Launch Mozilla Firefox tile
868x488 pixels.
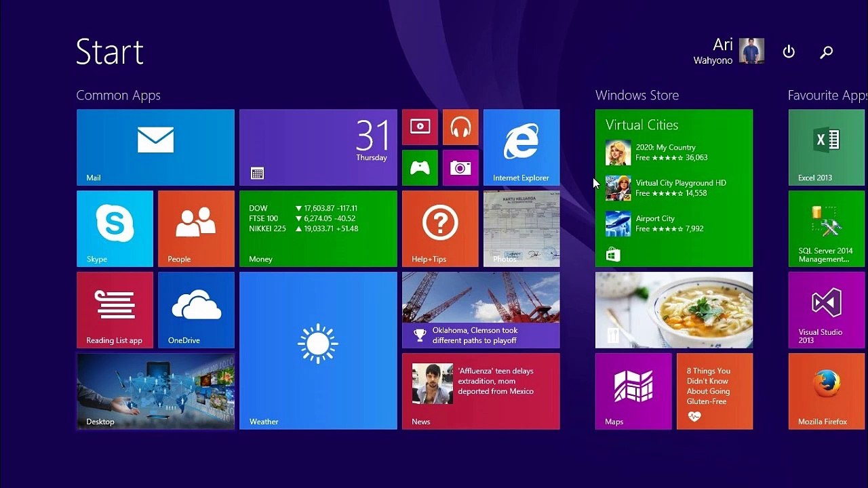(828, 391)
